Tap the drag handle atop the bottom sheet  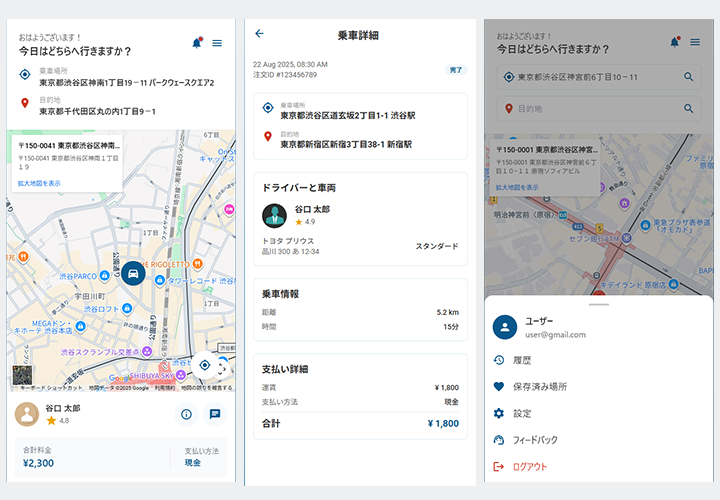(x=598, y=304)
